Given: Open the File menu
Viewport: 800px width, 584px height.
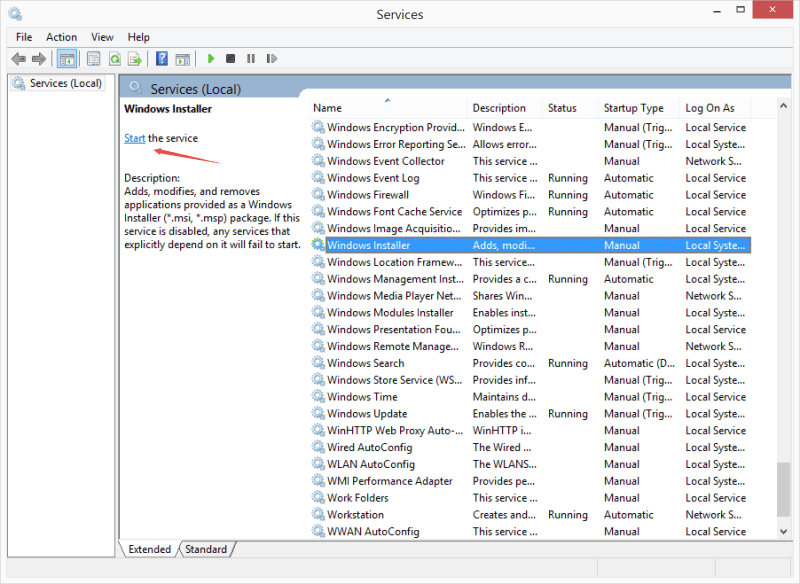Looking at the screenshot, I should click(24, 37).
